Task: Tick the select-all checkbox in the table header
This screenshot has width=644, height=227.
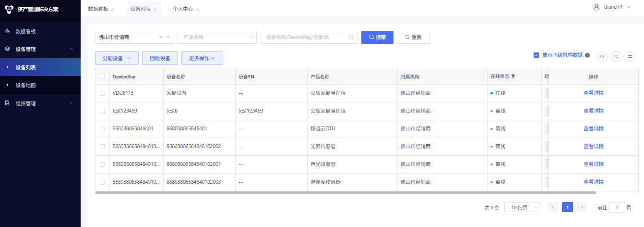Action: click(x=102, y=76)
